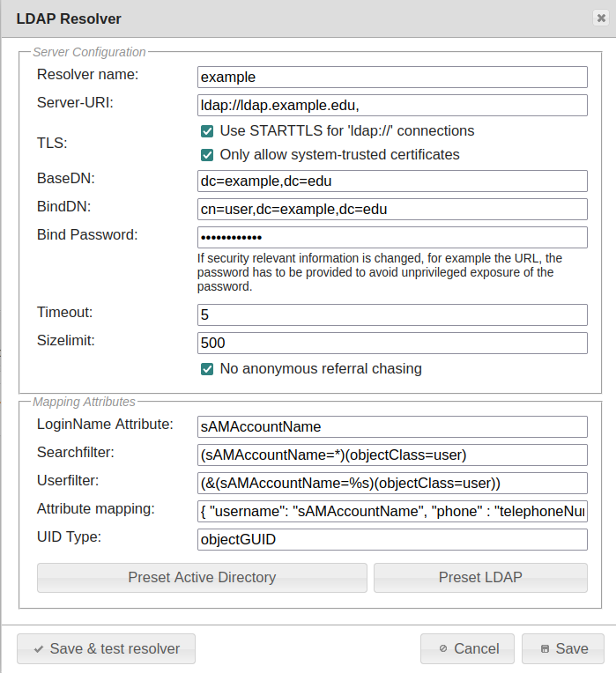Focus the LoginName Attribute field

(392, 426)
